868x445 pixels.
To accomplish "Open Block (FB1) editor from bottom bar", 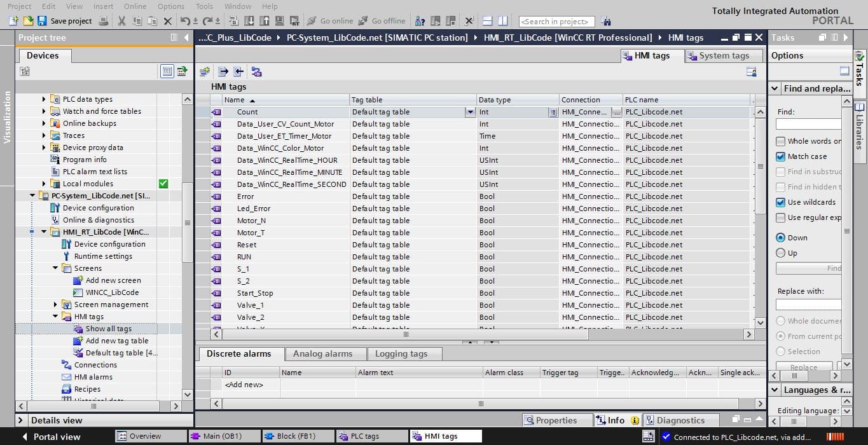I will tap(298, 436).
